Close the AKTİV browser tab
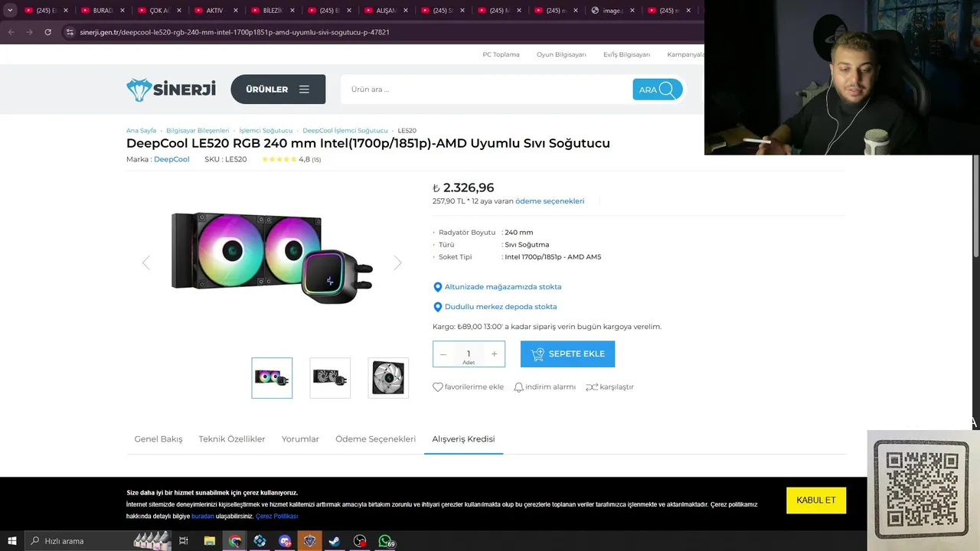 click(x=236, y=11)
